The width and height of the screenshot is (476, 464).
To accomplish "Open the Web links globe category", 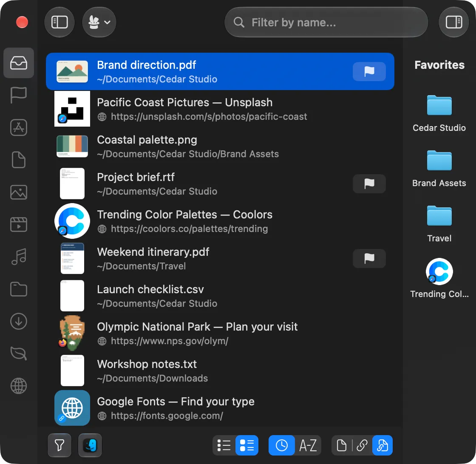I will coord(19,386).
